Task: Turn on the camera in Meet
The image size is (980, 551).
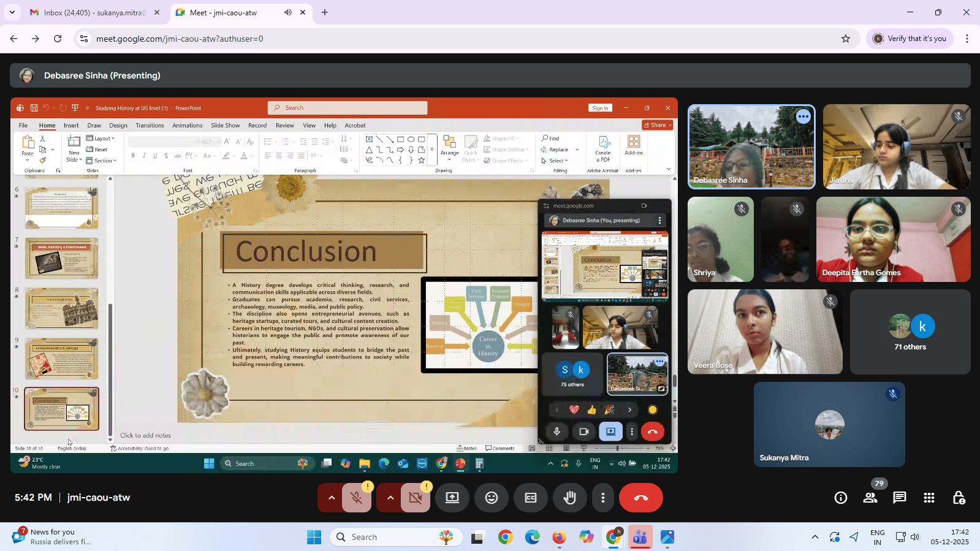Action: (x=416, y=498)
